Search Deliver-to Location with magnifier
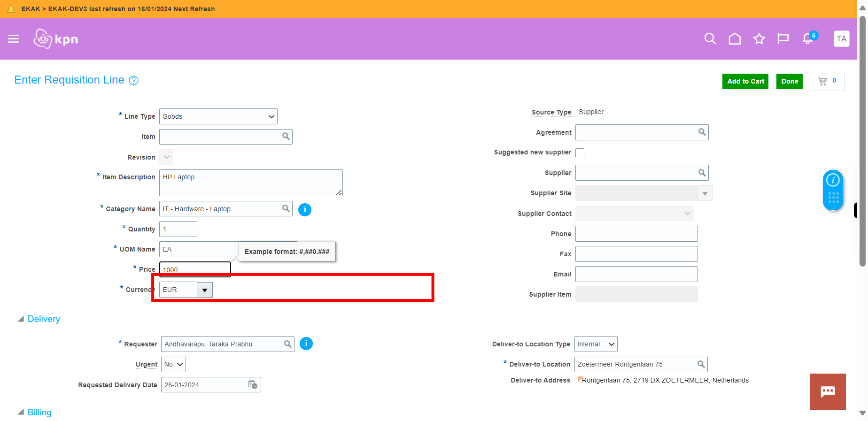 [x=701, y=364]
